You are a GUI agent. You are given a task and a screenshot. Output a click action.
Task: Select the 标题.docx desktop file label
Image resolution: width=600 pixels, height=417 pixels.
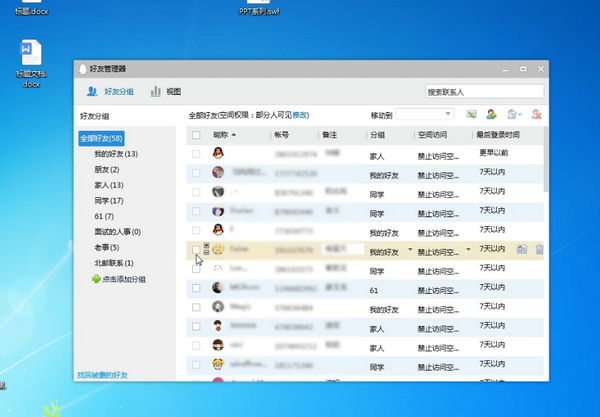pyautogui.click(x=32, y=11)
